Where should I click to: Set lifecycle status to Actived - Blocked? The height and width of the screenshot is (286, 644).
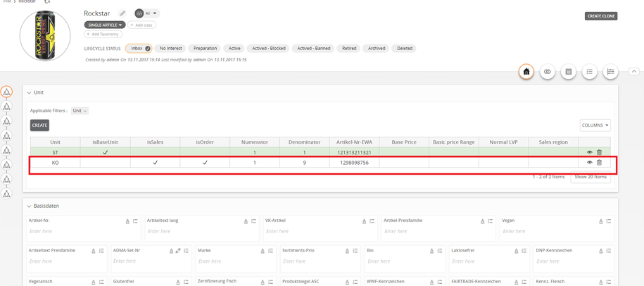269,49
